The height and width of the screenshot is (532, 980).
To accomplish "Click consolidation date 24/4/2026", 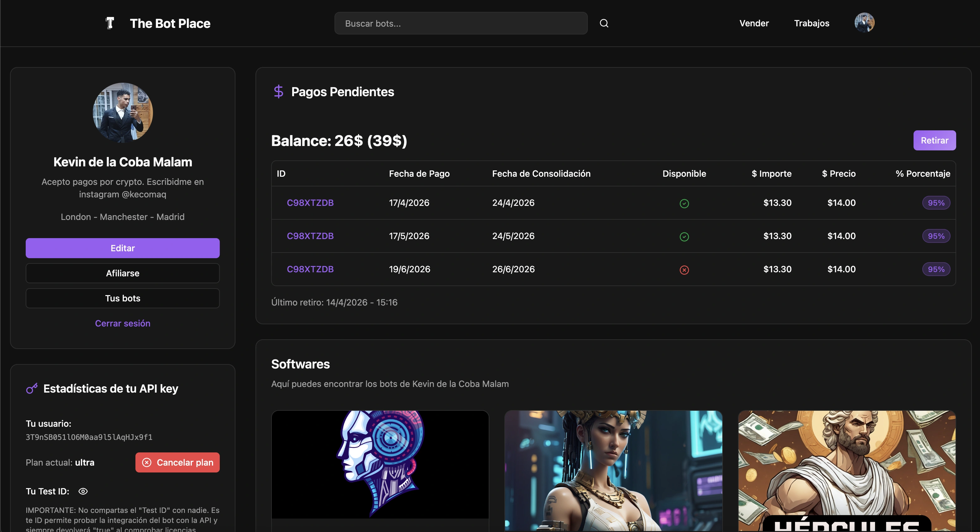I will pos(513,203).
